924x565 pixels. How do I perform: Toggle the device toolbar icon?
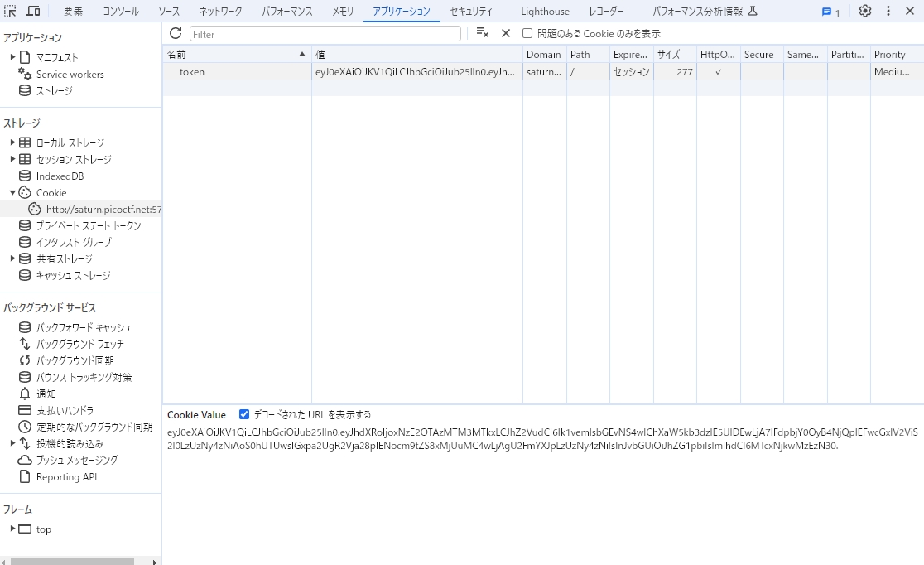coord(34,12)
